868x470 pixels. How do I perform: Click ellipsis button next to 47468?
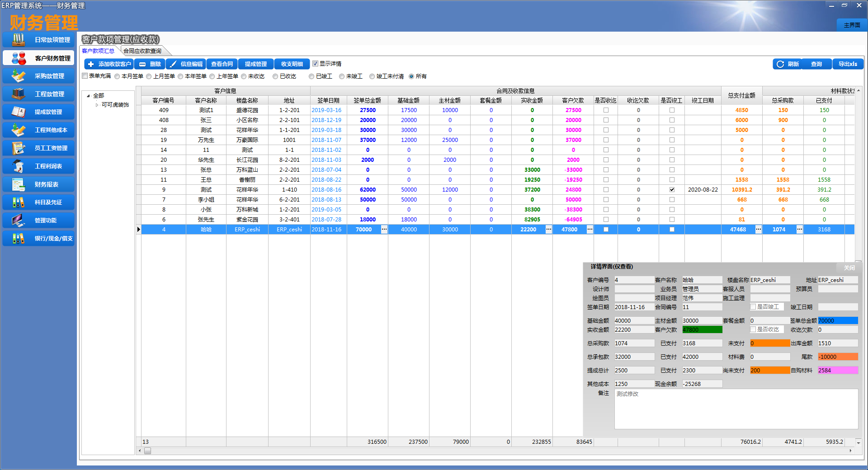click(x=758, y=229)
